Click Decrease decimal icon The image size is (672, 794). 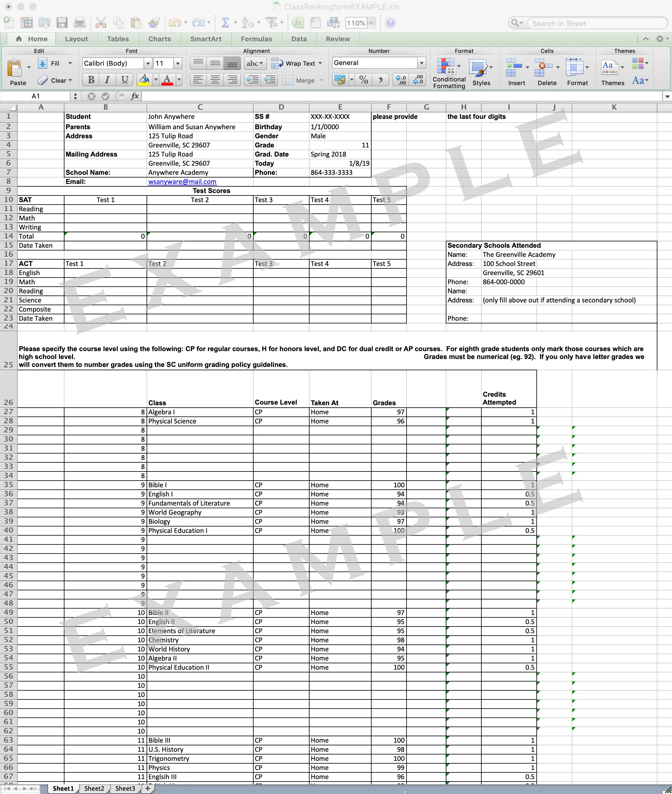coord(418,80)
